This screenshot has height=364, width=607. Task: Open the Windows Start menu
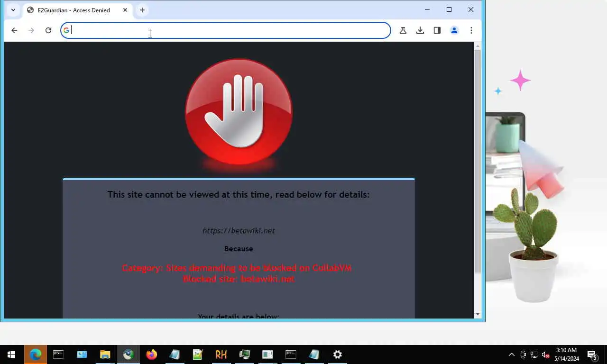[11, 355]
